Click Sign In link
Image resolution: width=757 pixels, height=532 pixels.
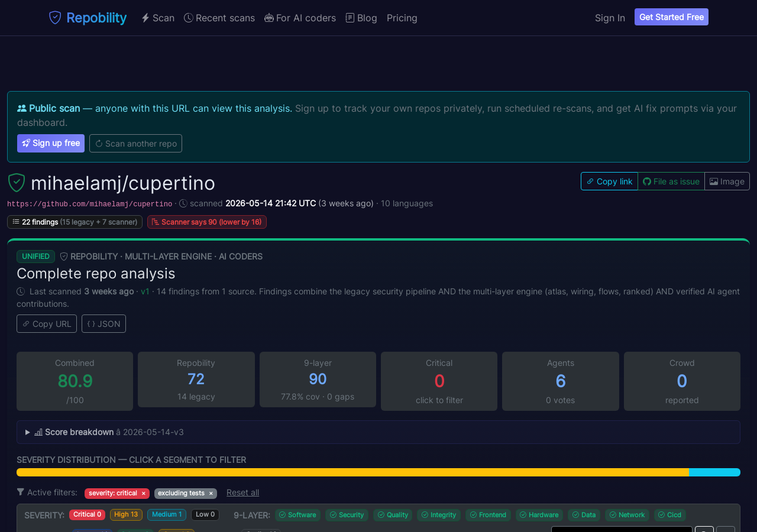click(x=610, y=18)
